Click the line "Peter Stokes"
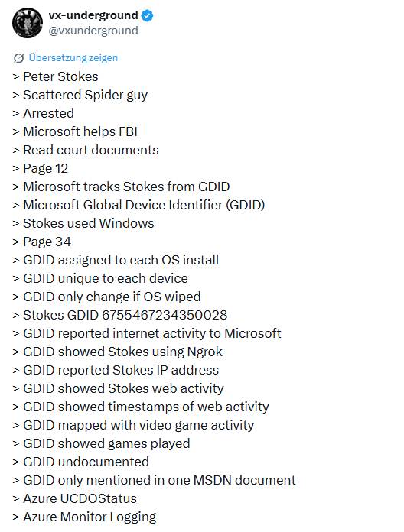Screen dimensions: 404x532 point(55,76)
